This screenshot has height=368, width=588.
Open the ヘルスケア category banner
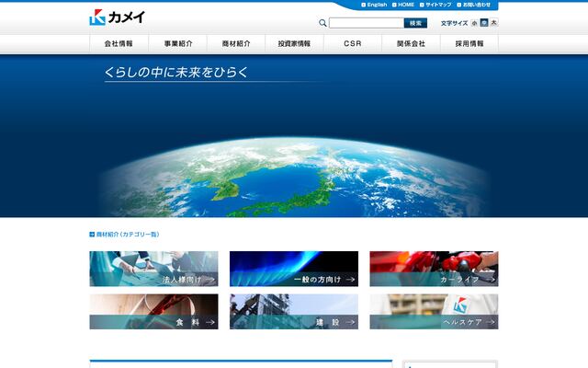pos(434,312)
